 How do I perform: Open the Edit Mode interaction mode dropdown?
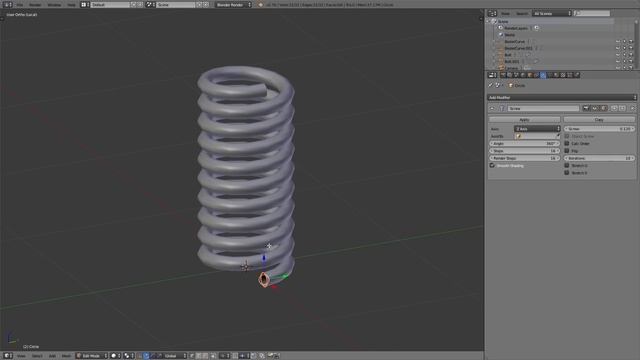[x=92, y=356]
